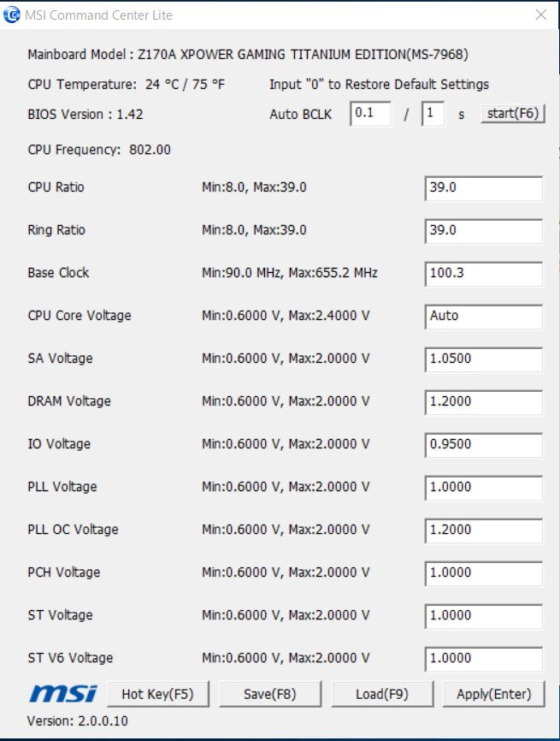Click the SA Voltage label
Image resolution: width=560 pixels, height=741 pixels.
coord(60,359)
